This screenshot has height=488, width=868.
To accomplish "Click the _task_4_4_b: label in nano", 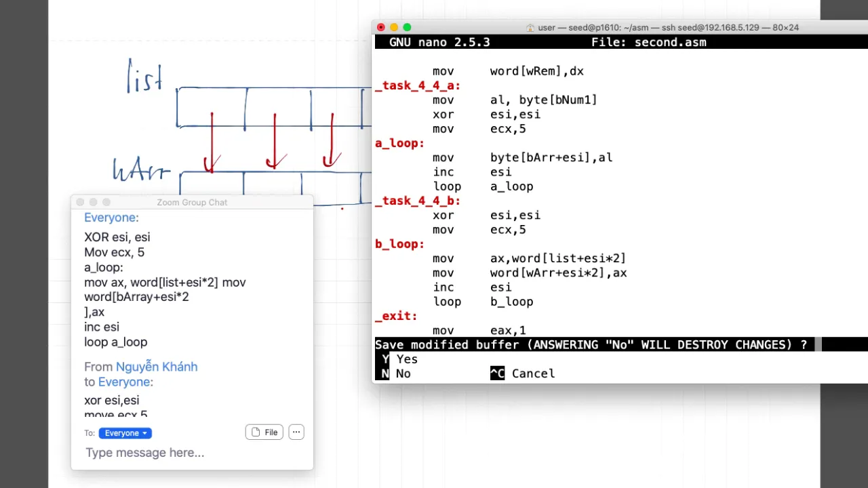I will click(418, 201).
